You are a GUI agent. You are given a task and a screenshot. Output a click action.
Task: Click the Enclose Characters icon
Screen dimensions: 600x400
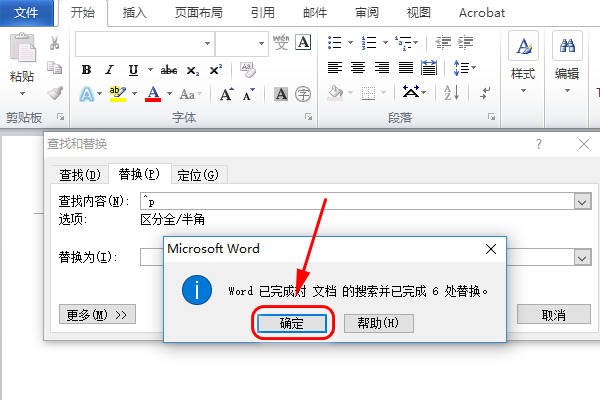pyautogui.click(x=303, y=94)
